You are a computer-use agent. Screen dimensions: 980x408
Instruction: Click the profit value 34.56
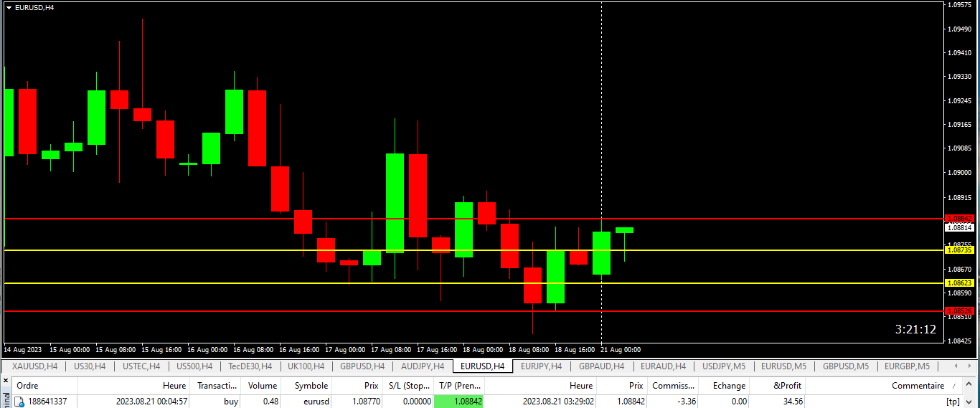pos(792,402)
